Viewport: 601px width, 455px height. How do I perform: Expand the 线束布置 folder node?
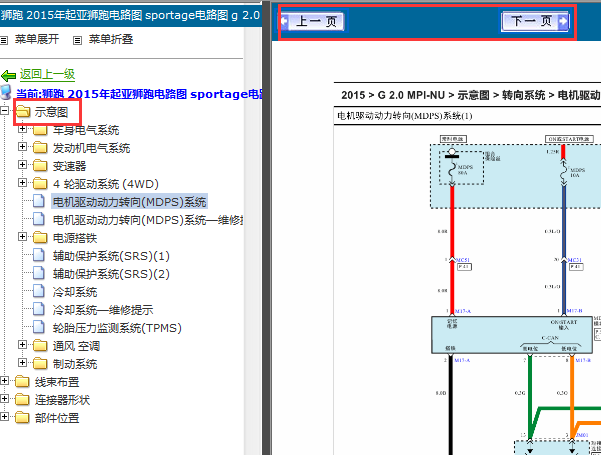click(x=4, y=381)
